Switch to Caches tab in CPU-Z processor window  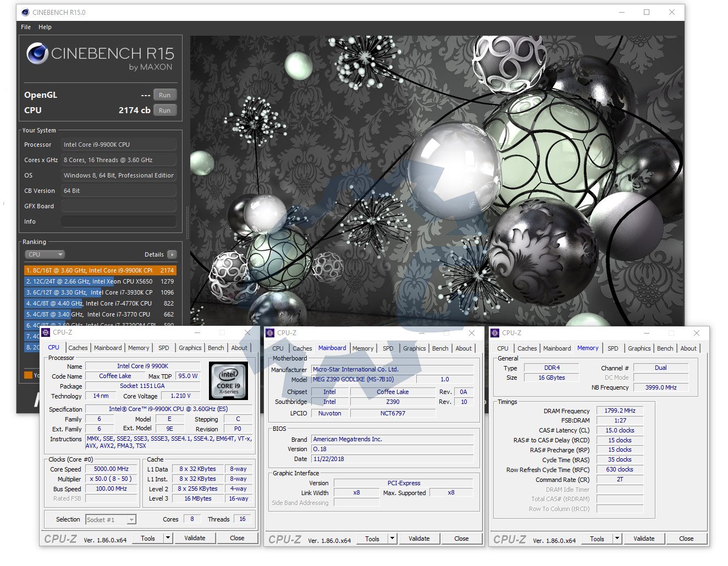[x=78, y=348]
